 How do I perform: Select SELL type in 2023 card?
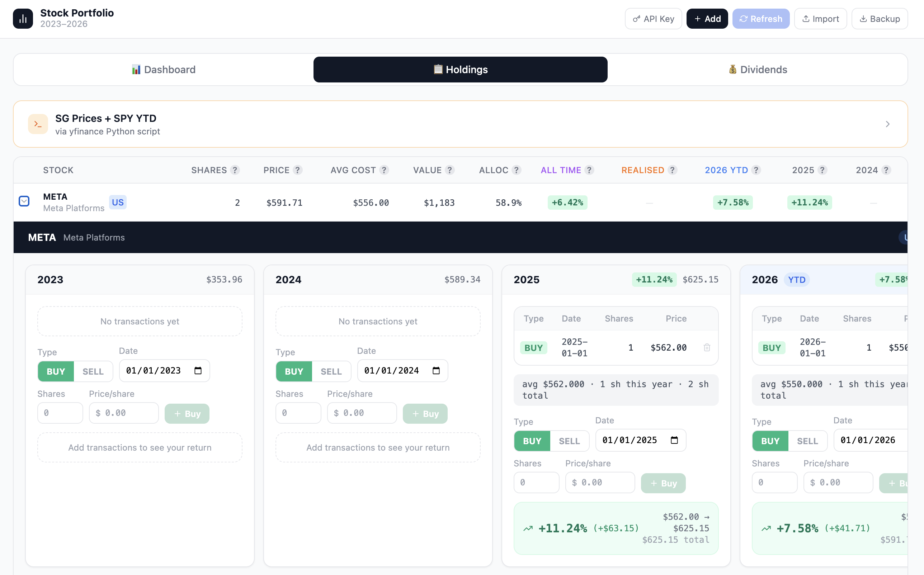(x=93, y=371)
